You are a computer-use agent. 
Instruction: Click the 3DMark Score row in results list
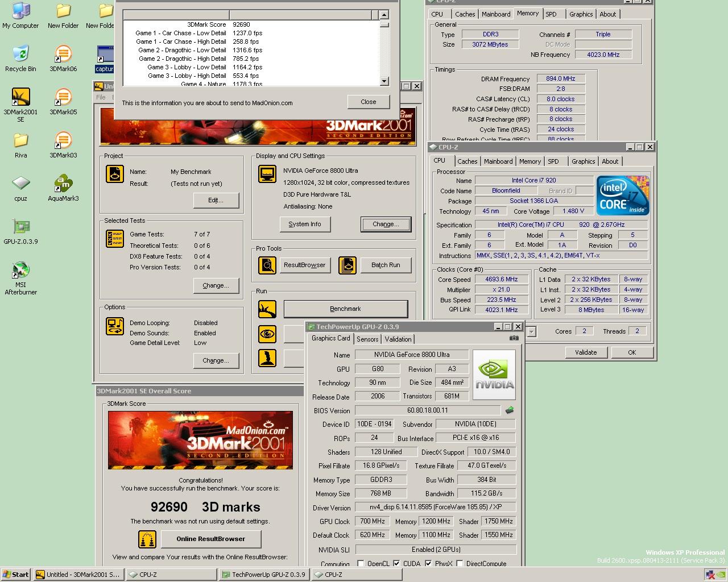click(251, 24)
